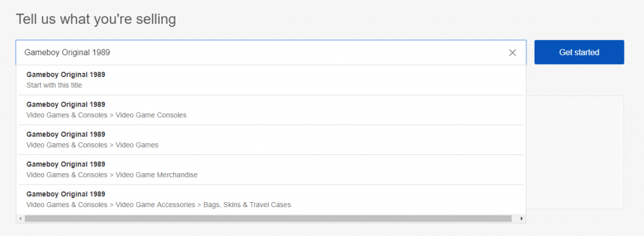
Task: Click the bold title above the Travel Cases path
Action: click(65, 194)
